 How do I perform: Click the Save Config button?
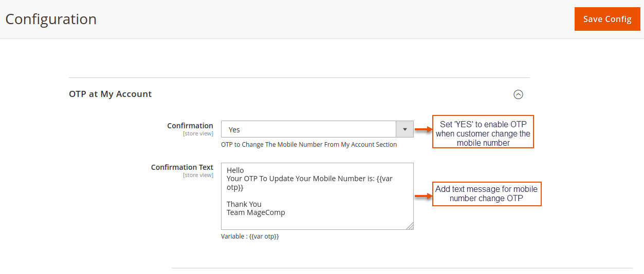click(x=607, y=19)
